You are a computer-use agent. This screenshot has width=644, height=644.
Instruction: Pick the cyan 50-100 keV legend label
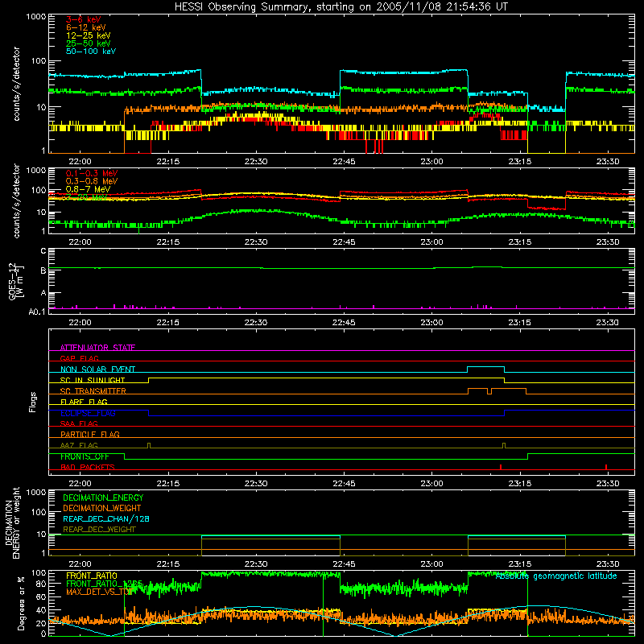pyautogui.click(x=90, y=52)
